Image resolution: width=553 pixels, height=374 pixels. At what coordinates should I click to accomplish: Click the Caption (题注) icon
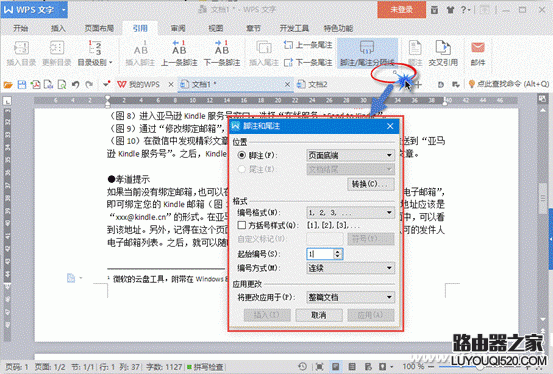415,48
